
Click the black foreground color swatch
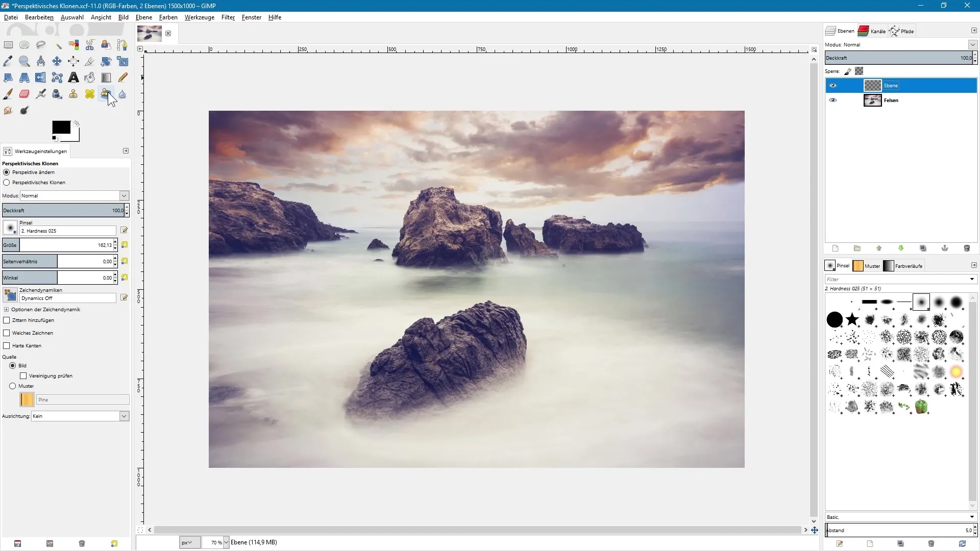tap(61, 128)
